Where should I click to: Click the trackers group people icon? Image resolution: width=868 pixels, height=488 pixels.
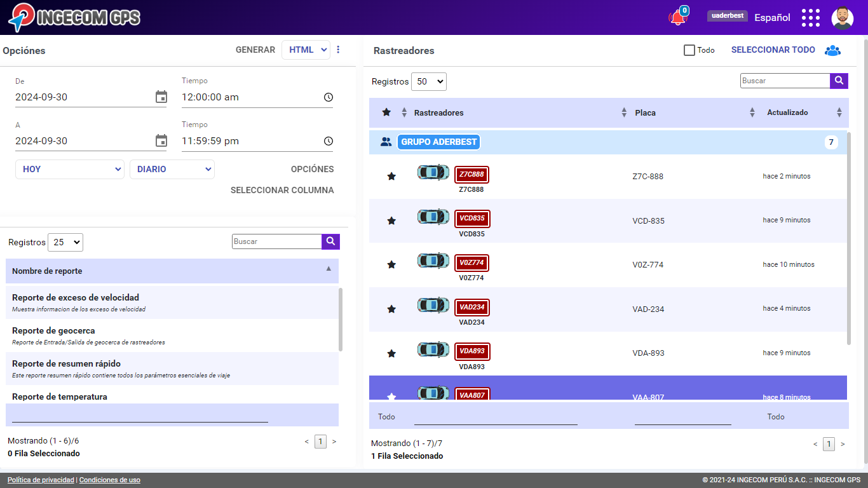(832, 50)
